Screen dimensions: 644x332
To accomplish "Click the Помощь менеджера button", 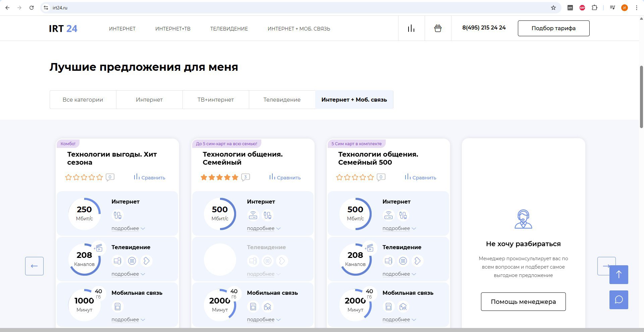I will [x=523, y=301].
